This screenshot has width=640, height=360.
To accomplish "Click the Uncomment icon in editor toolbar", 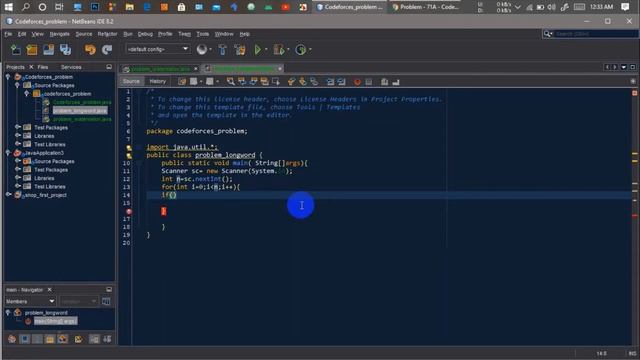I will pos(396,82).
